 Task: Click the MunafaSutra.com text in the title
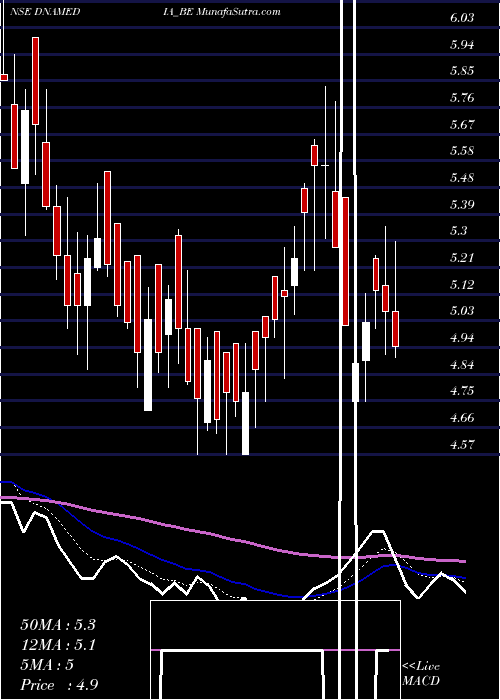(x=239, y=12)
